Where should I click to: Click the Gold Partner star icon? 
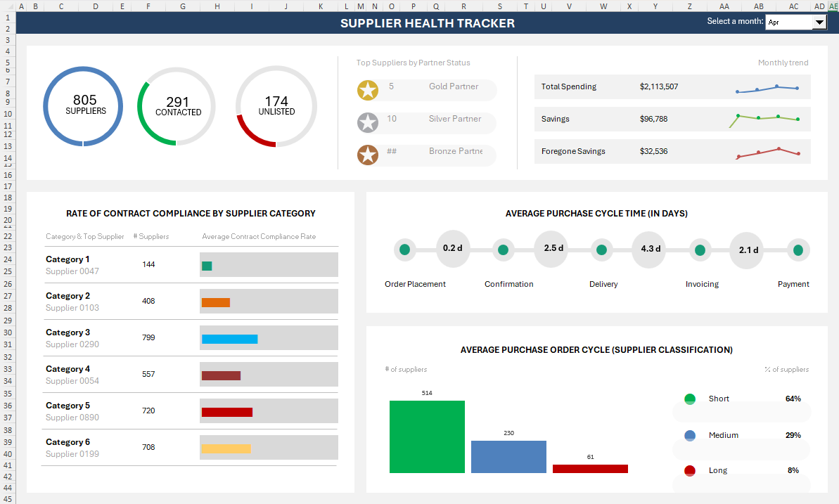[x=368, y=90]
